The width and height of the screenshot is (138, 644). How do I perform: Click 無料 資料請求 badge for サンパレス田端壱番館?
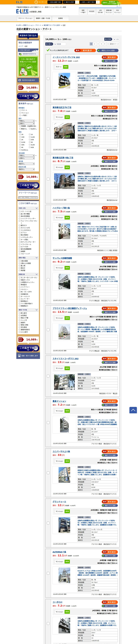click(x=110, y=258)
